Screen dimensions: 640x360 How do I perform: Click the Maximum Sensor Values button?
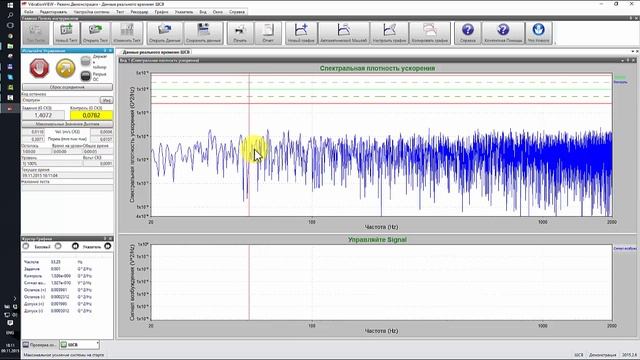click(67, 124)
